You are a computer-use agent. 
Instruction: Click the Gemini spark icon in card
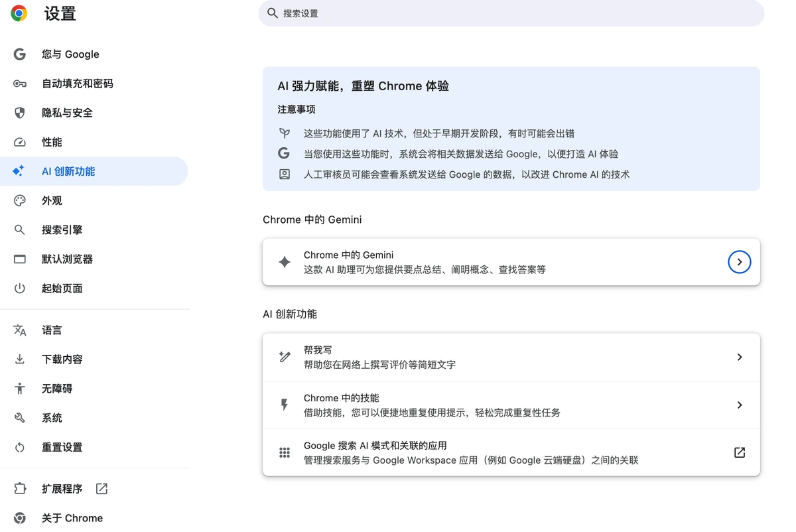coord(285,262)
